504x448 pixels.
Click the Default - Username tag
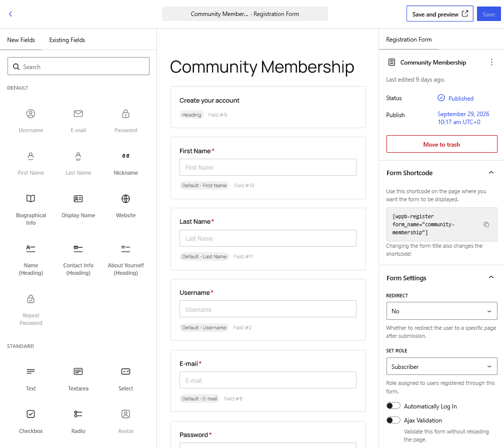(x=204, y=328)
